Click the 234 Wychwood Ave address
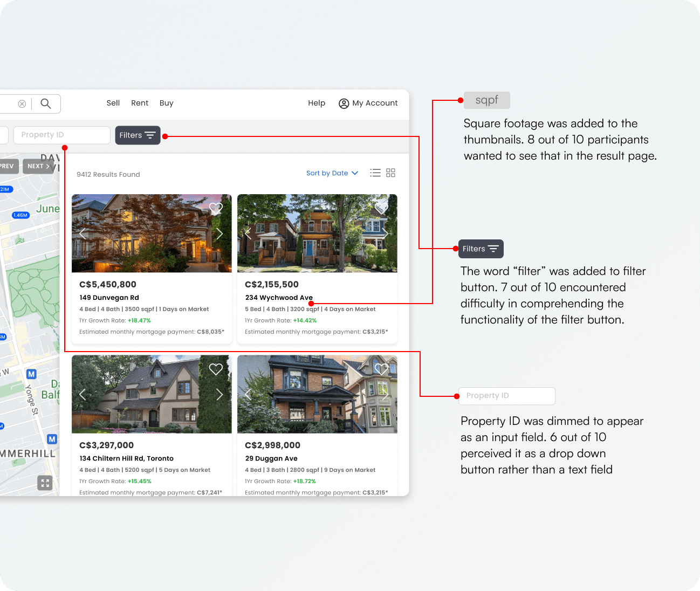Screen dimensions: 700x591 [x=279, y=298]
